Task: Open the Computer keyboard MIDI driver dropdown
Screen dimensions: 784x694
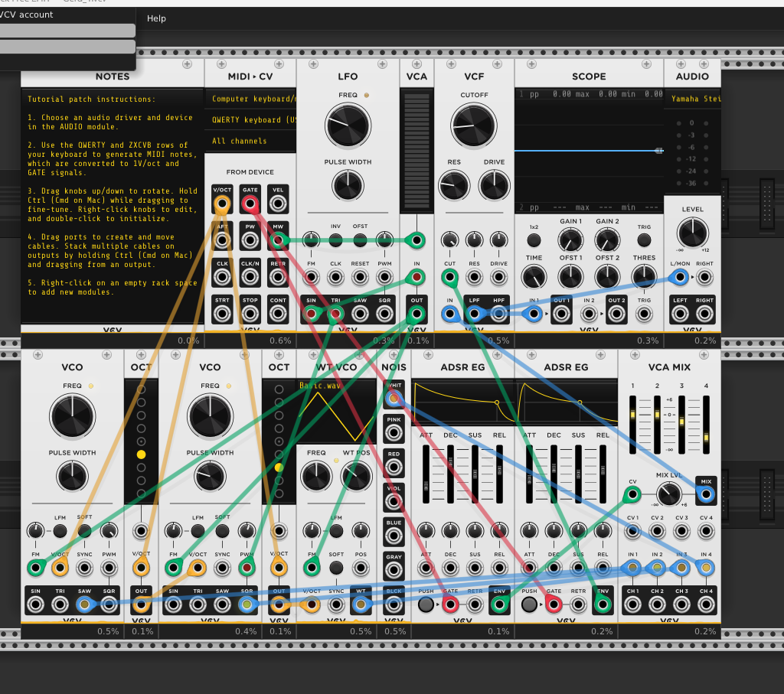Action: (x=250, y=99)
